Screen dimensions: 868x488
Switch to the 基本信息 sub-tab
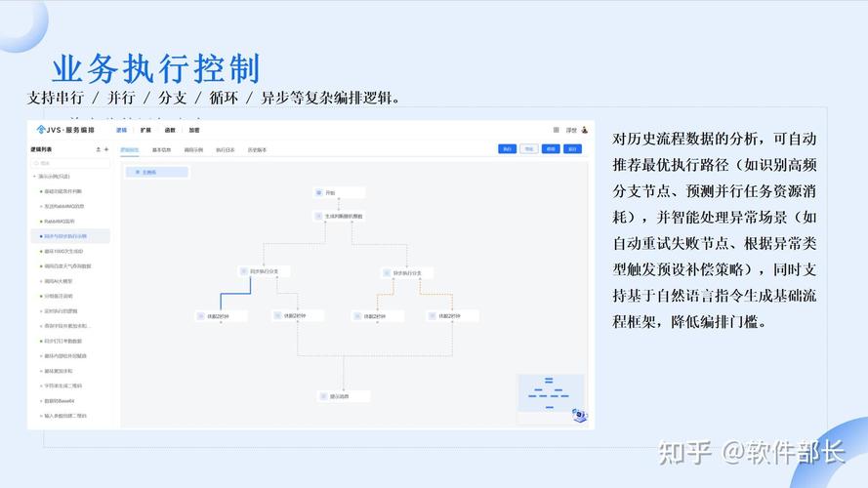[x=162, y=150]
